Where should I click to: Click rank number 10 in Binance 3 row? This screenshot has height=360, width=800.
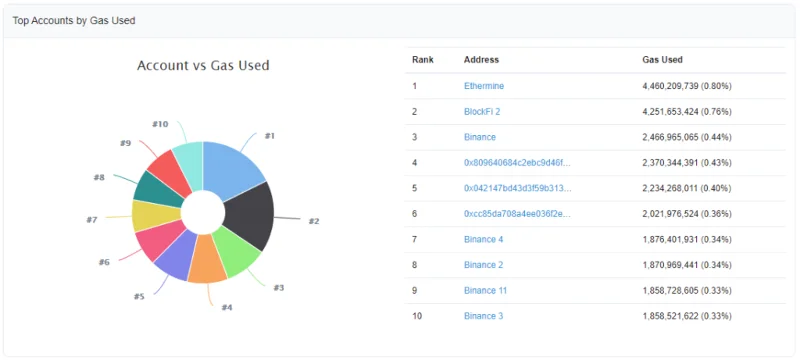pyautogui.click(x=416, y=316)
